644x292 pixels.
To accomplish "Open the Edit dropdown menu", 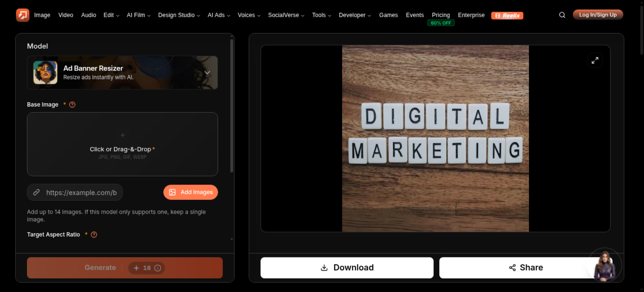I will (x=111, y=15).
